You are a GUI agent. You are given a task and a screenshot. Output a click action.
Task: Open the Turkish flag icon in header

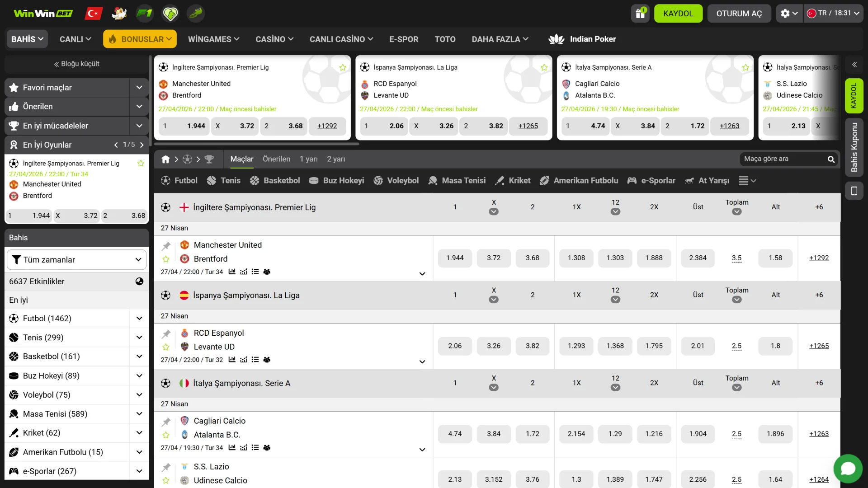tap(94, 14)
